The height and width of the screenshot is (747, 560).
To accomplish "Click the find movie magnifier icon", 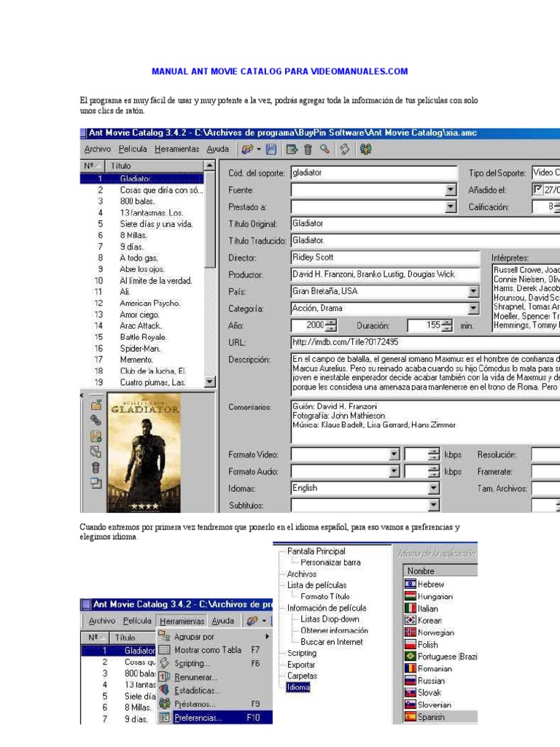I will coord(324,150).
